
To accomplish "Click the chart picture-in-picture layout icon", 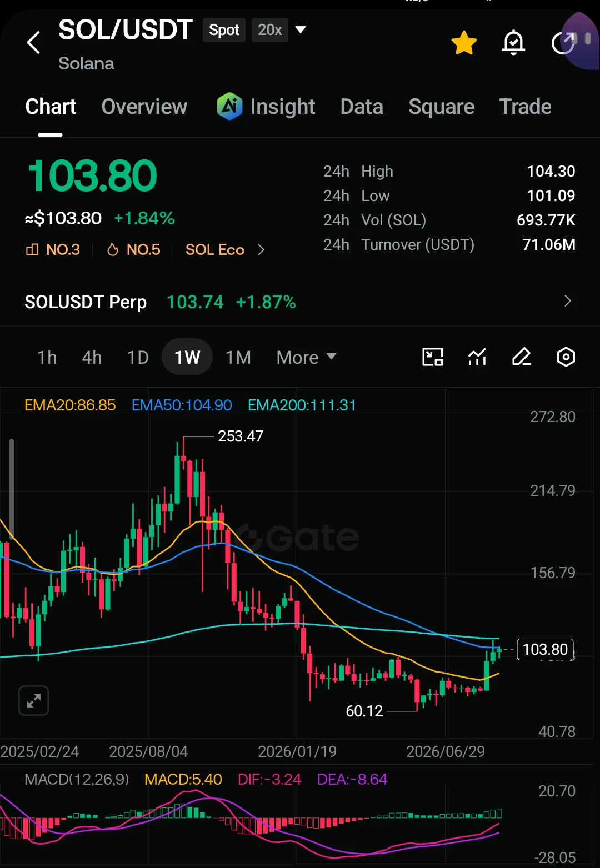I will tap(433, 357).
